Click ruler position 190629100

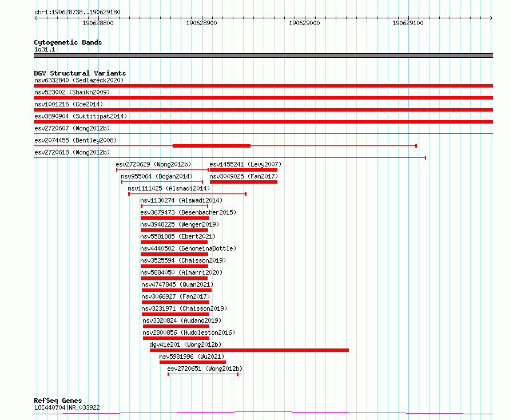(408, 23)
